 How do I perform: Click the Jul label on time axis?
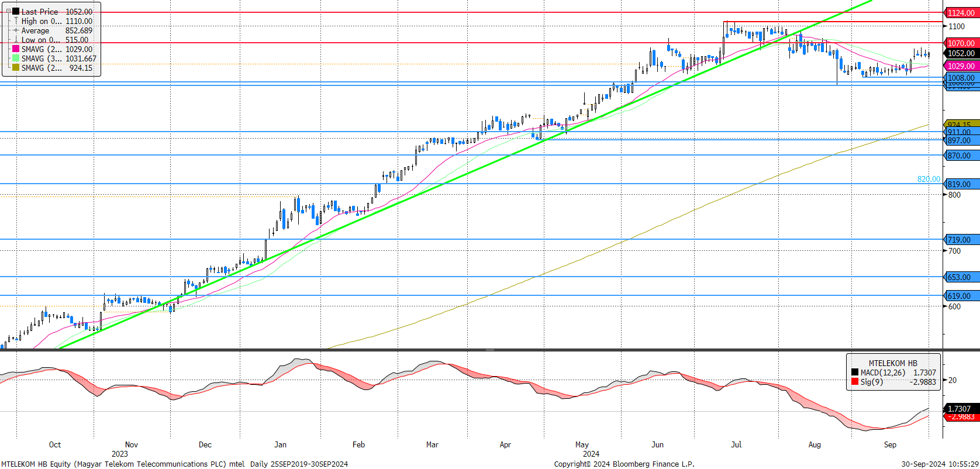pos(736,444)
